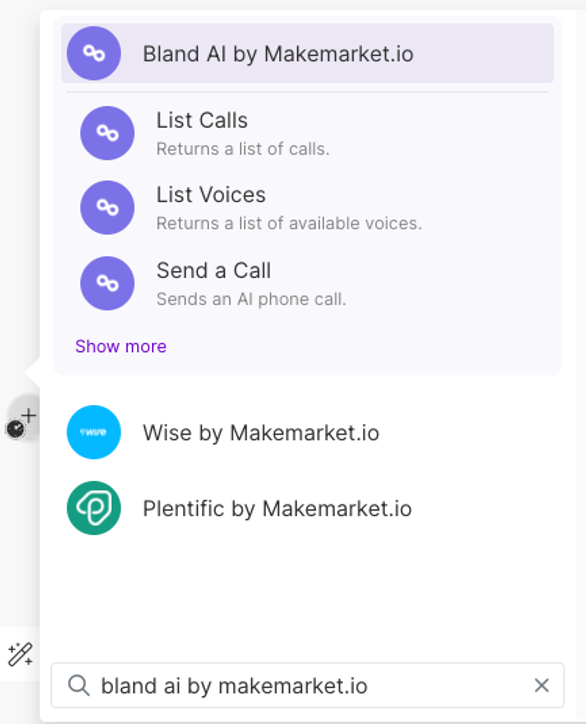Open the Plentific by Makemarket.io app entry
Screen dimensions: 586x724
(x=308, y=508)
